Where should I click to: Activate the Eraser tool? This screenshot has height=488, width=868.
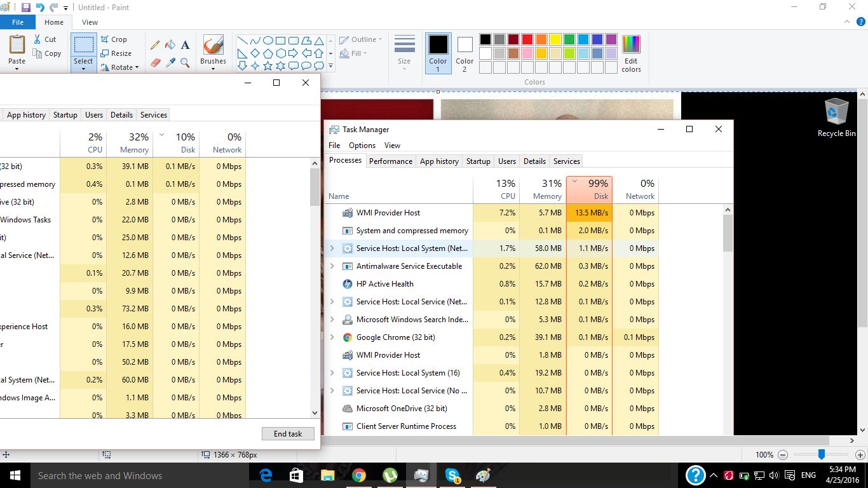(155, 62)
